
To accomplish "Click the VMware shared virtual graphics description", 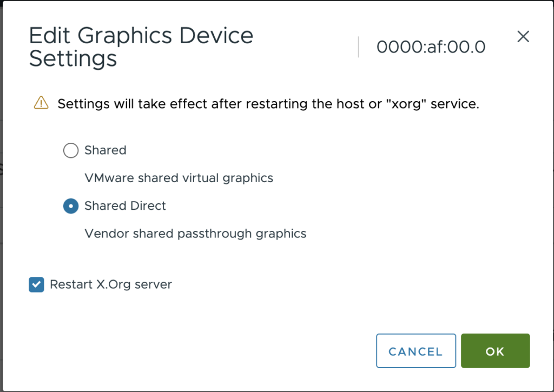I will pyautogui.click(x=179, y=178).
